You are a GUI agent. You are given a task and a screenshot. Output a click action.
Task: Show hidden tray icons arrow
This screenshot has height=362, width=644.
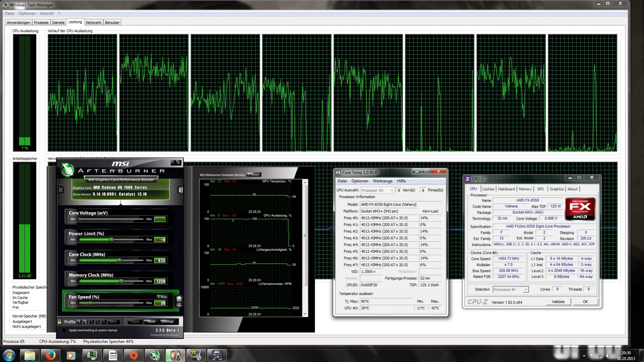point(584,355)
